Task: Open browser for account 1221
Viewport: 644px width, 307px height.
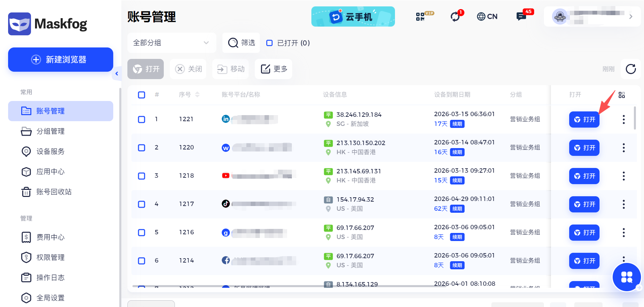Action: (584, 120)
